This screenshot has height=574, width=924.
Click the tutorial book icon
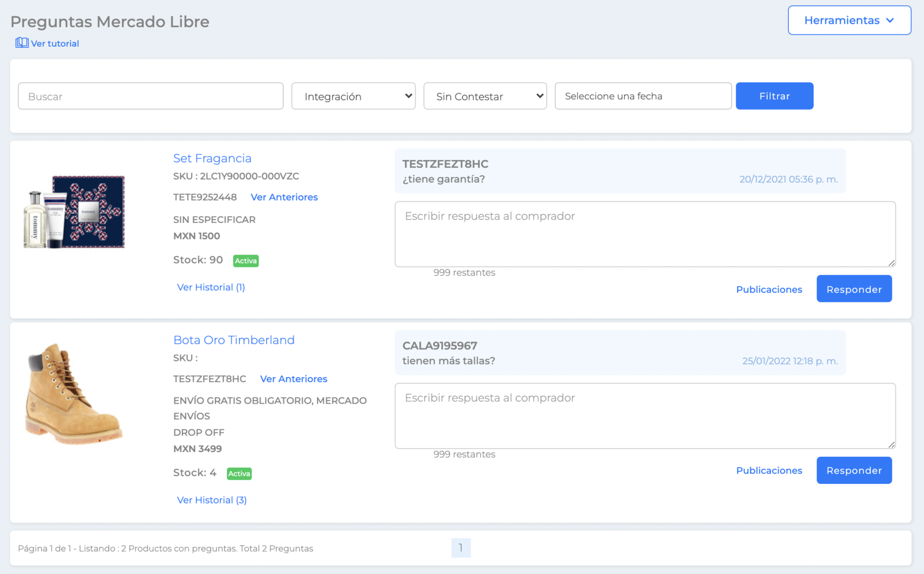point(22,43)
